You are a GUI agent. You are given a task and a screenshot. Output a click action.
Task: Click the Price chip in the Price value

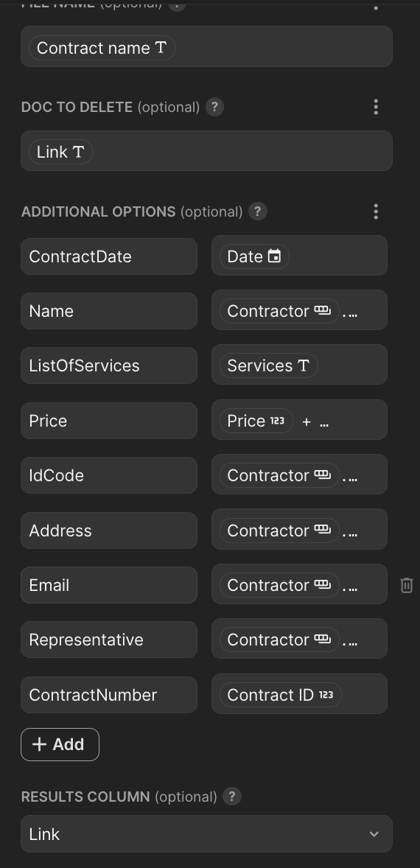click(256, 421)
